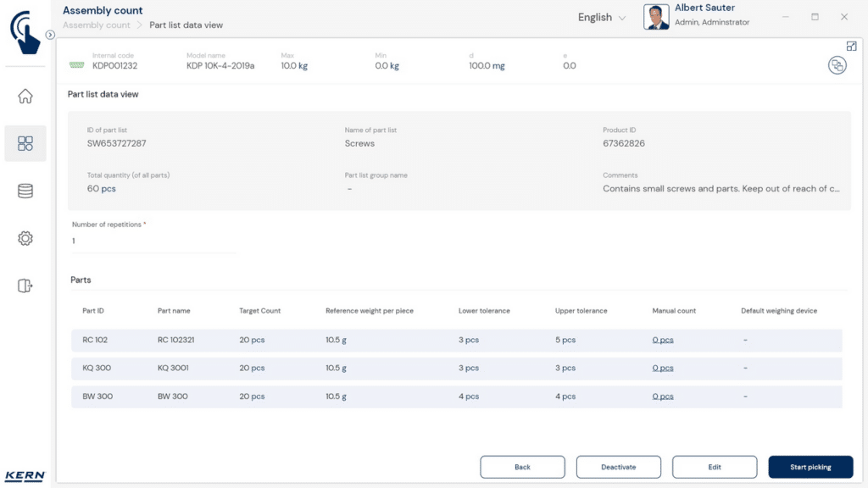Viewport: 868px width, 488px height.
Task: Open manual count link for RC 102
Action: click(x=663, y=341)
